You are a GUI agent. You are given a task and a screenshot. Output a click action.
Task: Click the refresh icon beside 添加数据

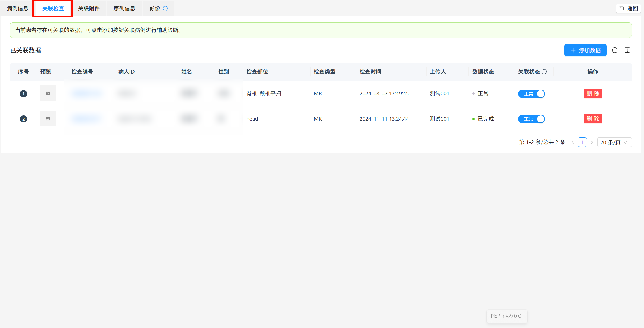pyautogui.click(x=615, y=50)
